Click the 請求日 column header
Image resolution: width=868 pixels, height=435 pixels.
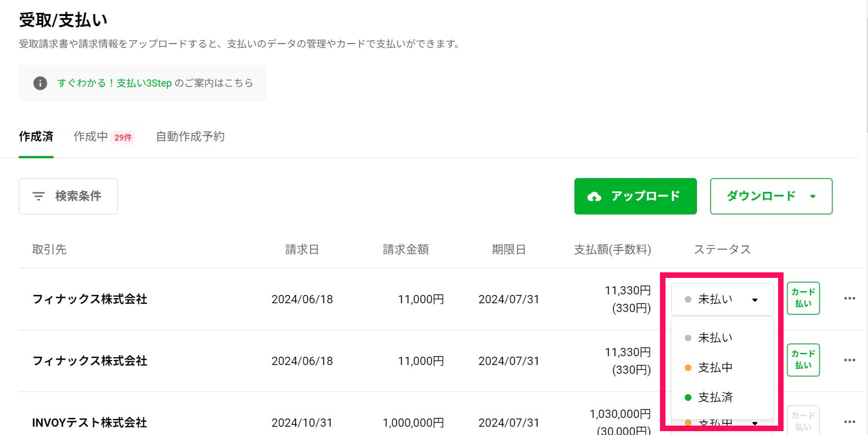[302, 250]
